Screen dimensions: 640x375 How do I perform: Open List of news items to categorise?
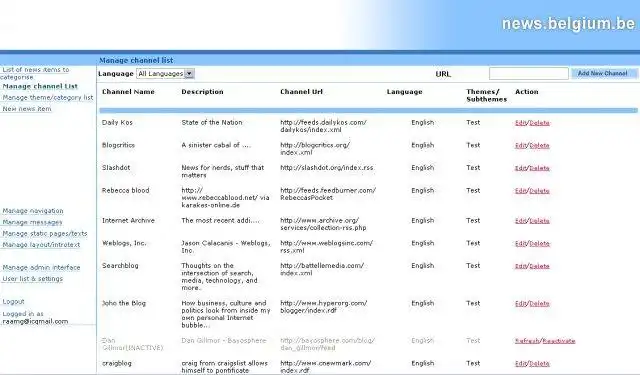(x=35, y=73)
